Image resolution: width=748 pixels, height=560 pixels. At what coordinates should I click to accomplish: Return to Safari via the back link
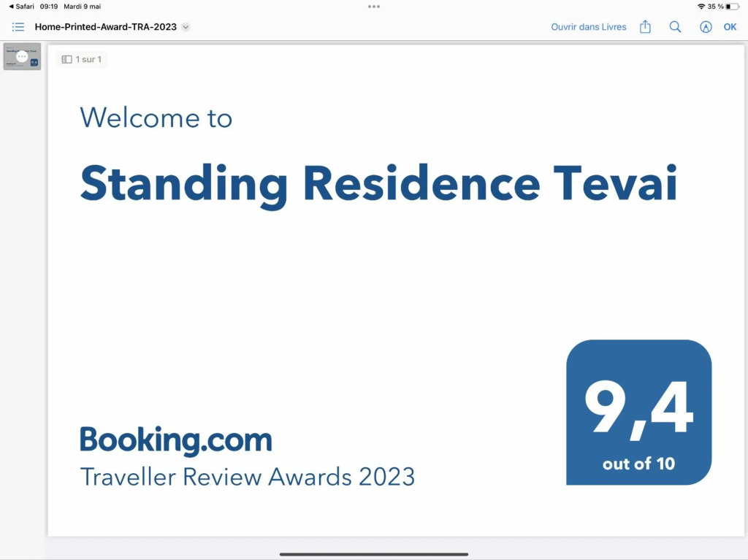(x=21, y=7)
